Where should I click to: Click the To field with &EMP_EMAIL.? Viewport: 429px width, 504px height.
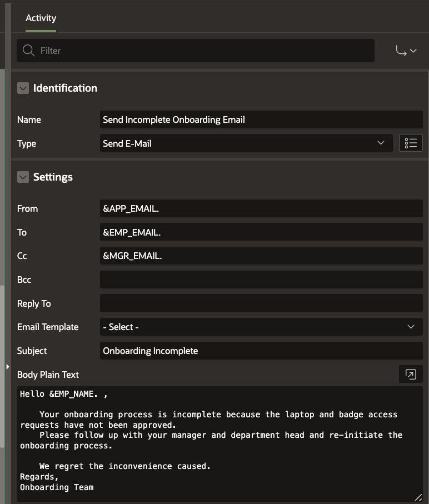261,232
